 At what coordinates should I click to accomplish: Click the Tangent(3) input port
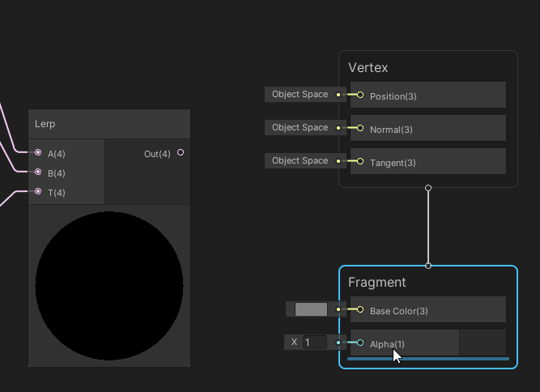[360, 161]
